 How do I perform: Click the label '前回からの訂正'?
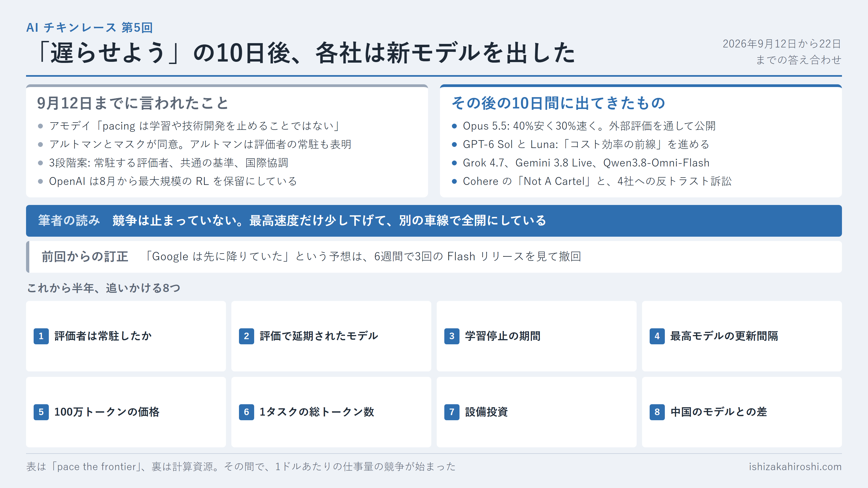[85, 257]
